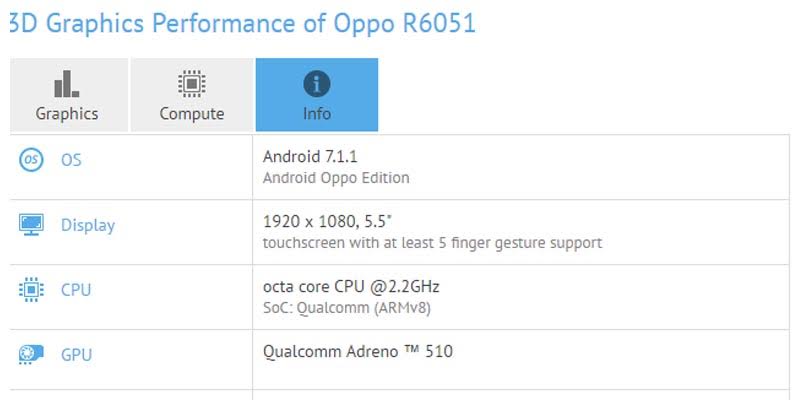Click the octa core CPU value
This screenshot has width=800, height=400.
point(351,286)
